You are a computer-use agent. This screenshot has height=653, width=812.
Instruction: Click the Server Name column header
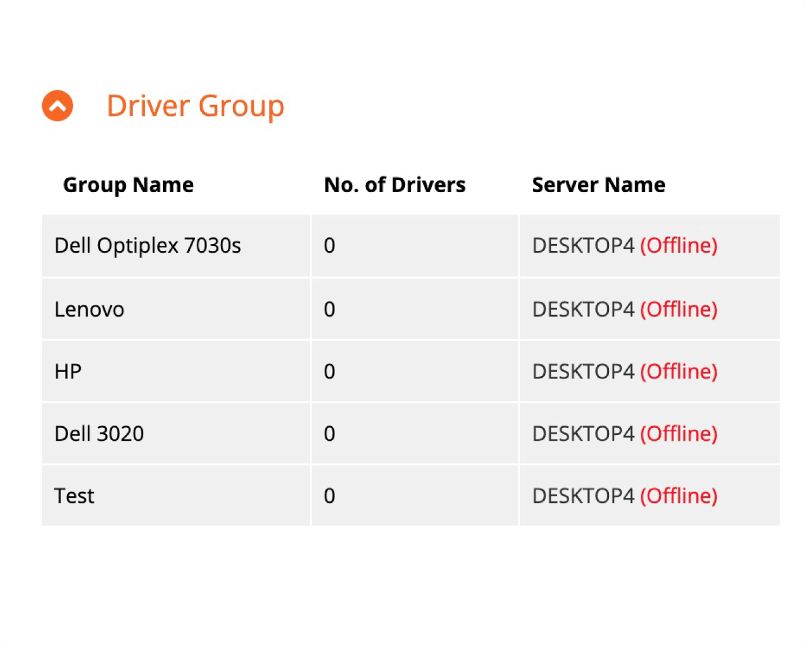point(598,185)
